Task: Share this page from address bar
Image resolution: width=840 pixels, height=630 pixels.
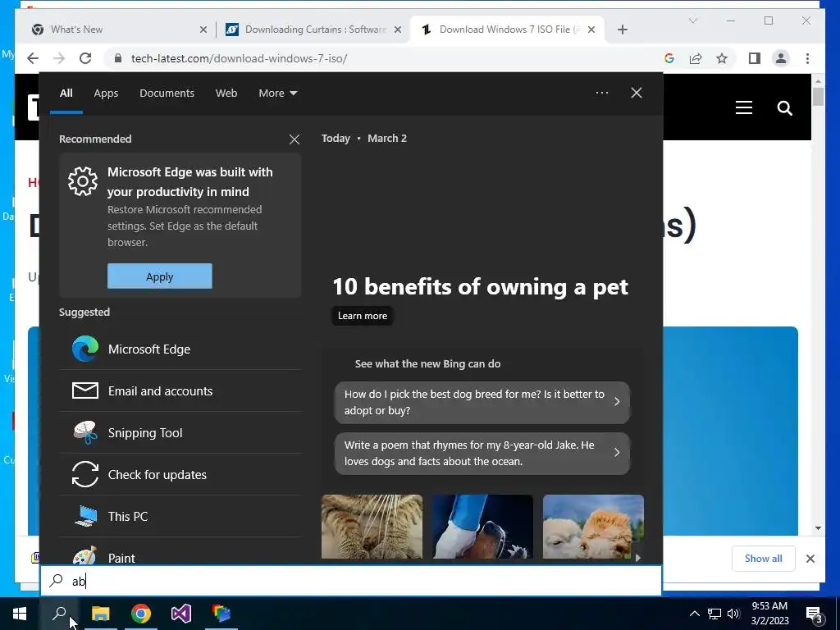Action: coord(696,58)
